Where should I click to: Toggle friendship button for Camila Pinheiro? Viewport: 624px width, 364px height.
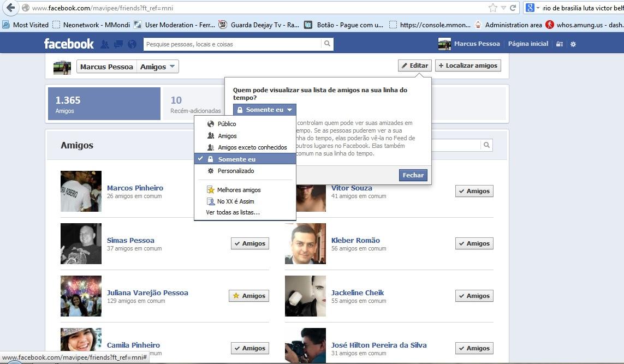pos(250,348)
